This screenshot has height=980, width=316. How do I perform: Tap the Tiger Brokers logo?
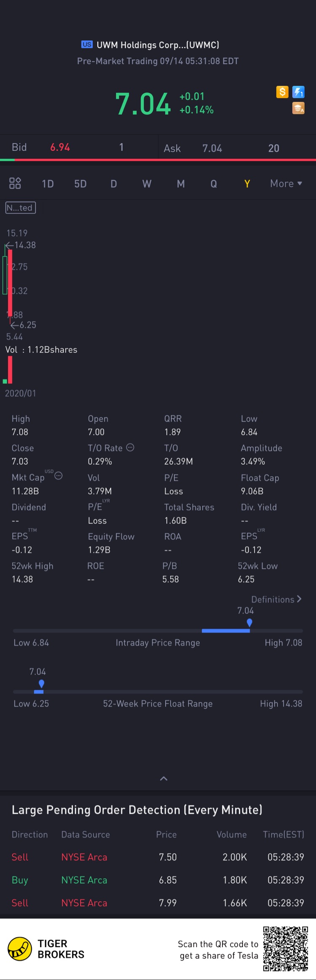[x=20, y=949]
